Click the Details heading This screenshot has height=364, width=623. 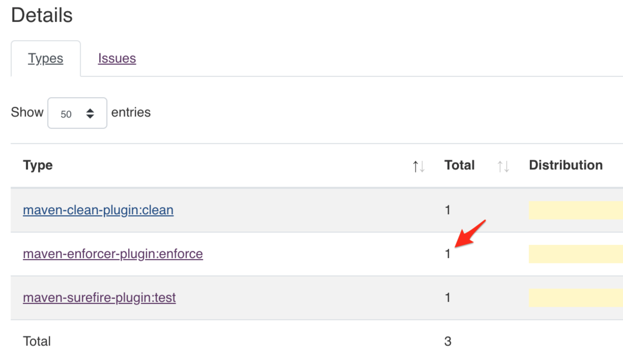(42, 15)
